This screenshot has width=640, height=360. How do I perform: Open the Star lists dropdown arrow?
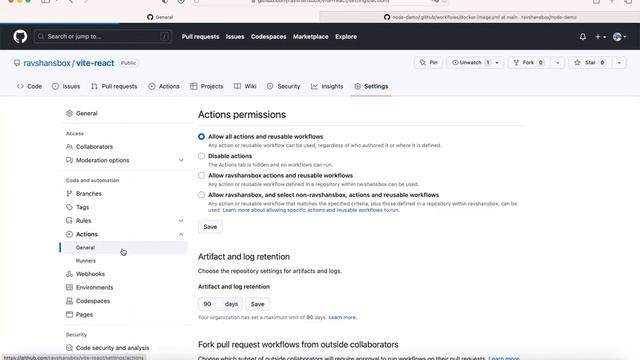tap(619, 63)
